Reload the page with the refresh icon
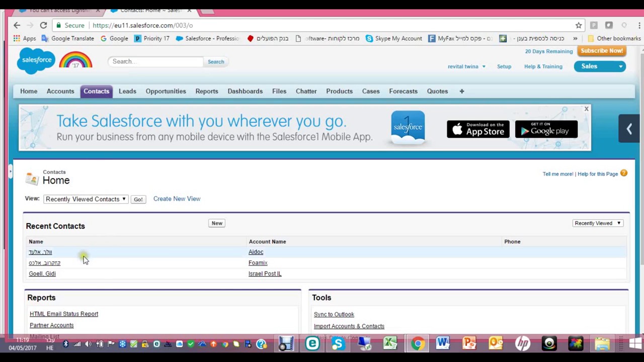Image resolution: width=644 pixels, height=362 pixels. coord(43,25)
